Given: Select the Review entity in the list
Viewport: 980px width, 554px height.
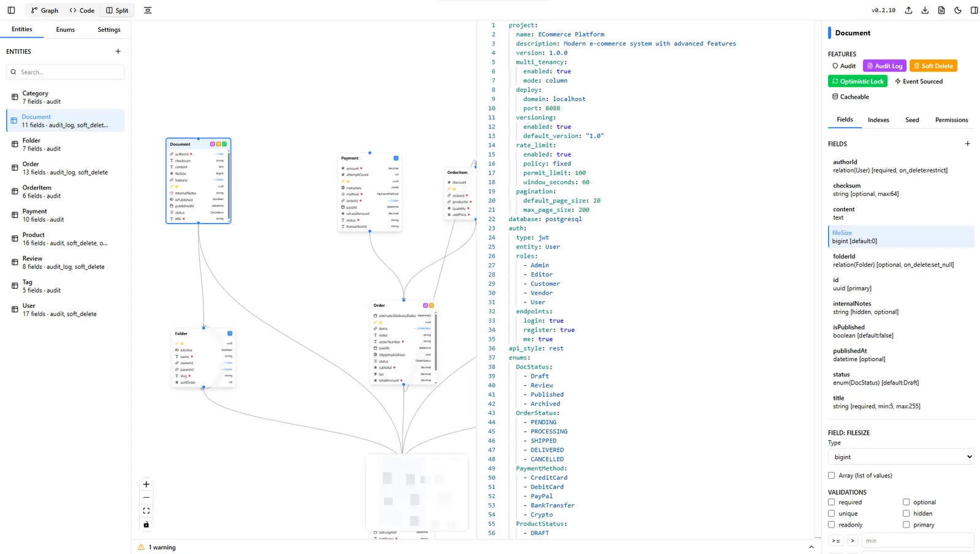Looking at the screenshot, I should point(66,262).
